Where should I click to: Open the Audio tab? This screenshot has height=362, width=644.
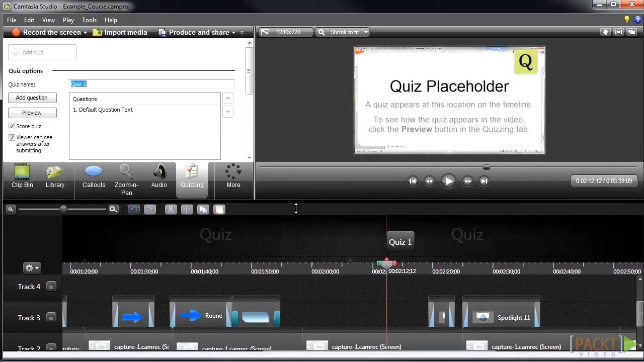click(x=159, y=176)
